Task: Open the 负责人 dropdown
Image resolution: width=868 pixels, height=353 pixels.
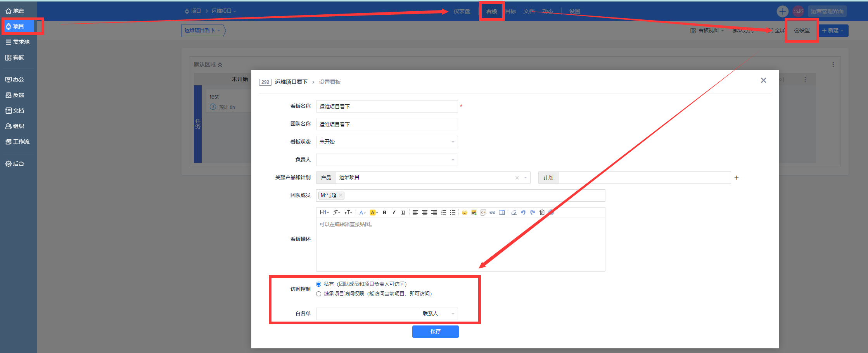Action: (x=387, y=160)
